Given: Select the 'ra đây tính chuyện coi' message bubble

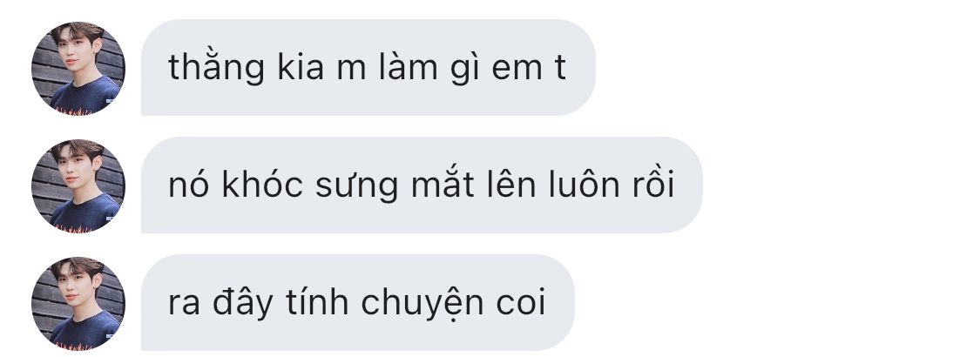Looking at the screenshot, I should 357,303.
